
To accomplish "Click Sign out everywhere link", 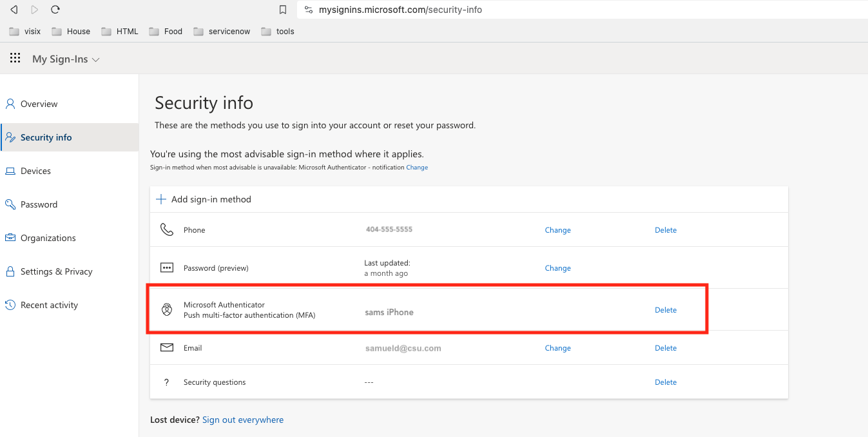I will 243,420.
